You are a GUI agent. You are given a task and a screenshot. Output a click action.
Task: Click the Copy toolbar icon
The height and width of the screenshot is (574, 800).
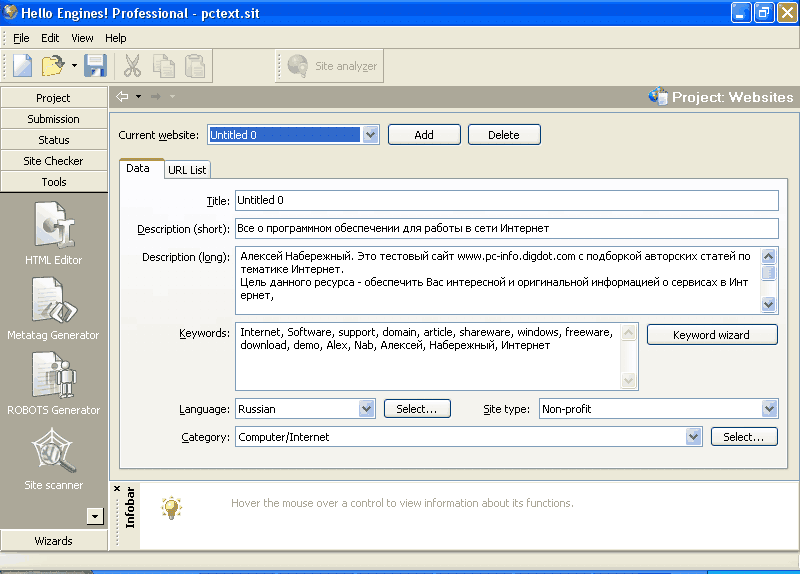pyautogui.click(x=164, y=66)
